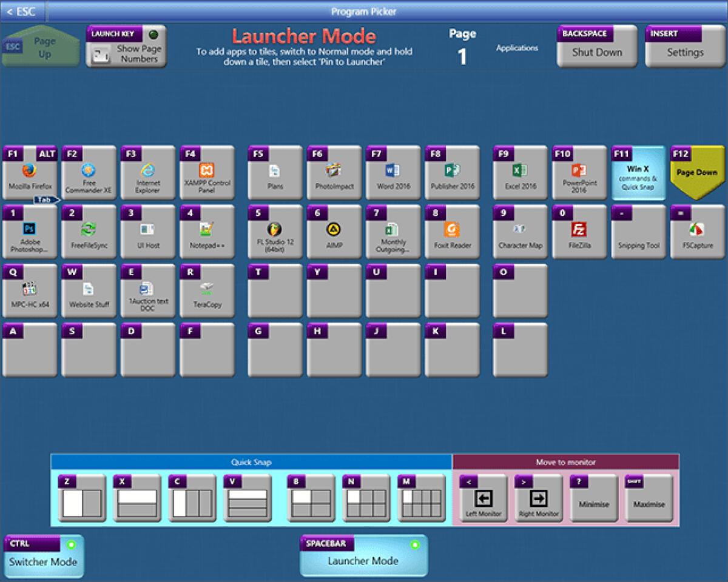Open Settings with the Insert key tile
The image size is (728, 582).
pyautogui.click(x=684, y=45)
